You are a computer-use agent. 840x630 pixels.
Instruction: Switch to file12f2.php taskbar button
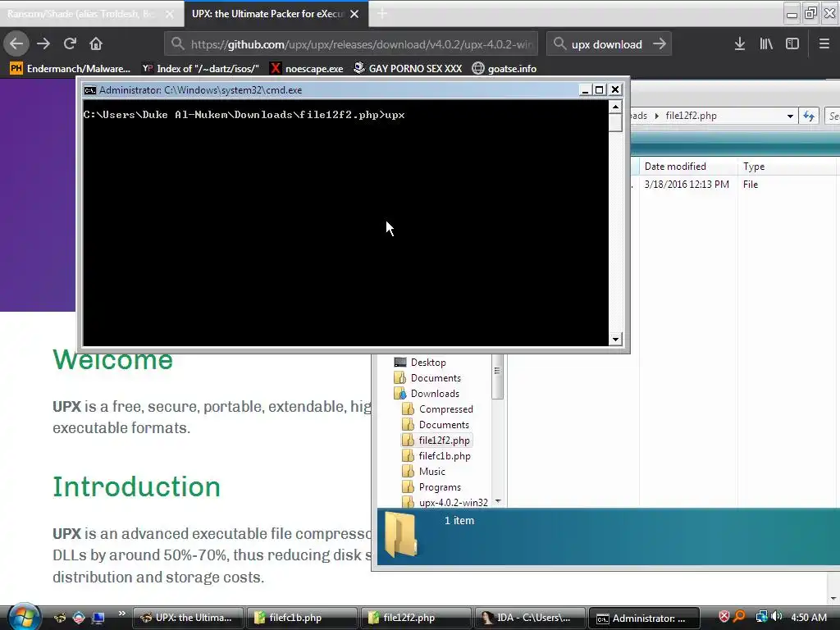416,618
